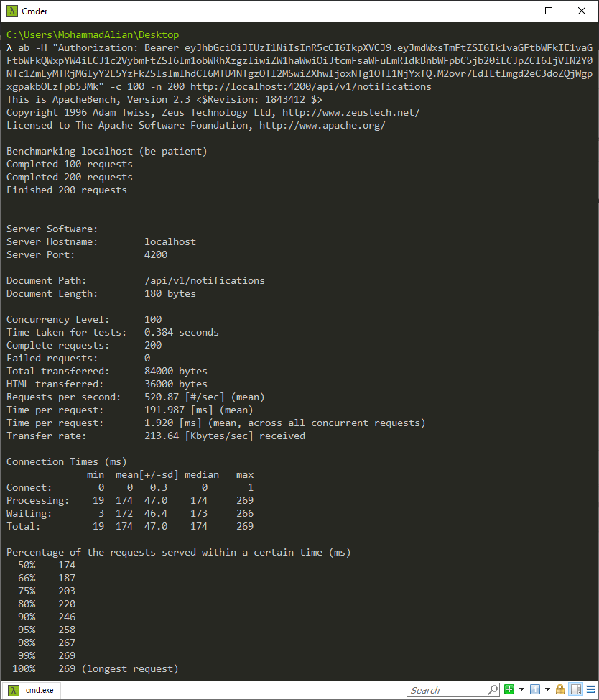This screenshot has height=700, width=599.
Task: Click the active console number icon
Action: pyautogui.click(x=534, y=690)
